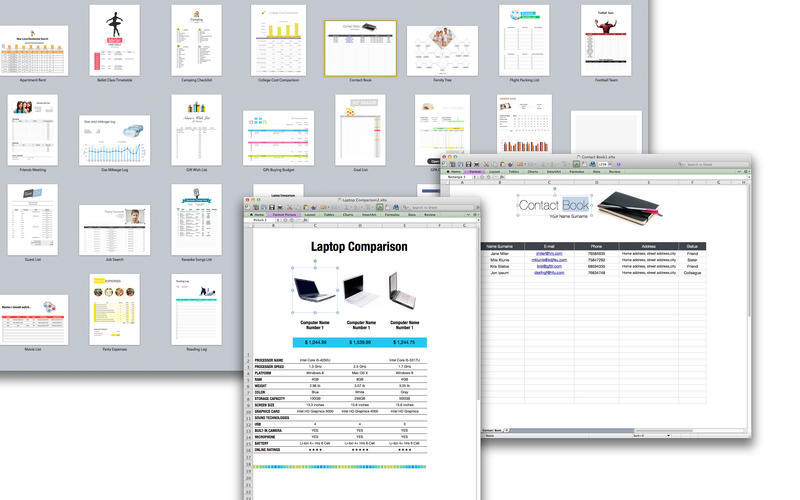Screen dimensions: 800x500
Task: Select the Gas Mileage Log template
Action: pyautogui.click(x=114, y=140)
